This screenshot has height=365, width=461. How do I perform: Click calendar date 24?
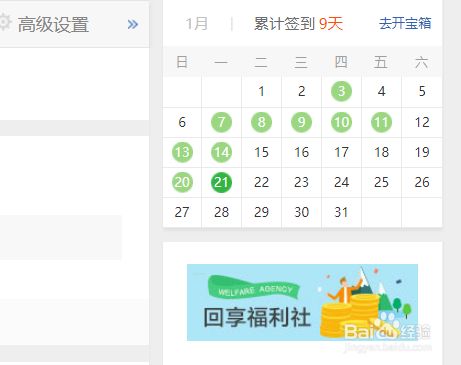341,182
